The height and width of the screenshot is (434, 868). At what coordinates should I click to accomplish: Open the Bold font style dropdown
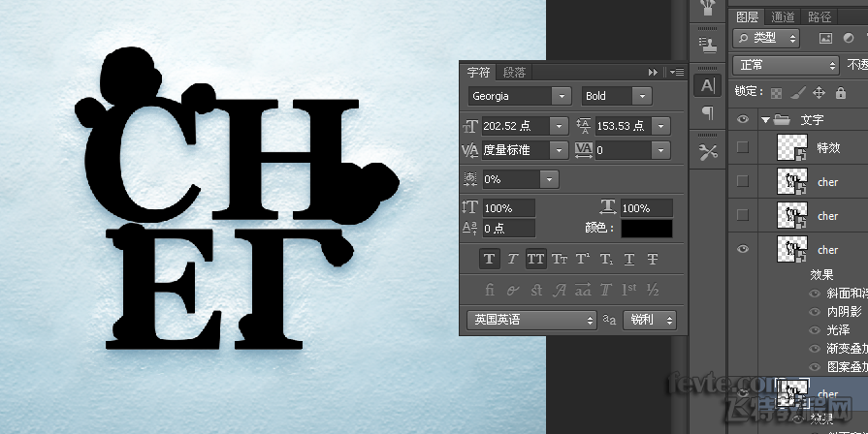pos(617,96)
